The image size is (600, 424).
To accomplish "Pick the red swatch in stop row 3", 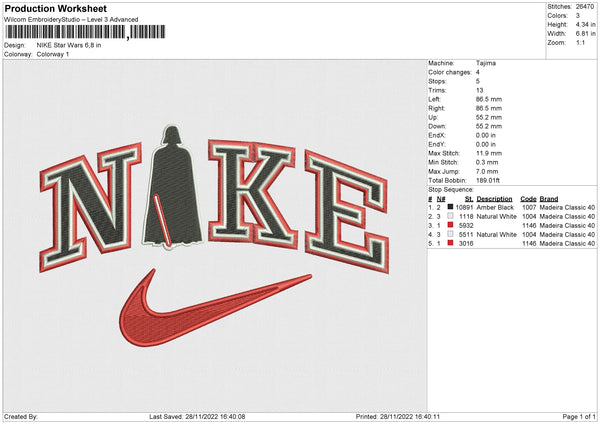I will point(450,225).
